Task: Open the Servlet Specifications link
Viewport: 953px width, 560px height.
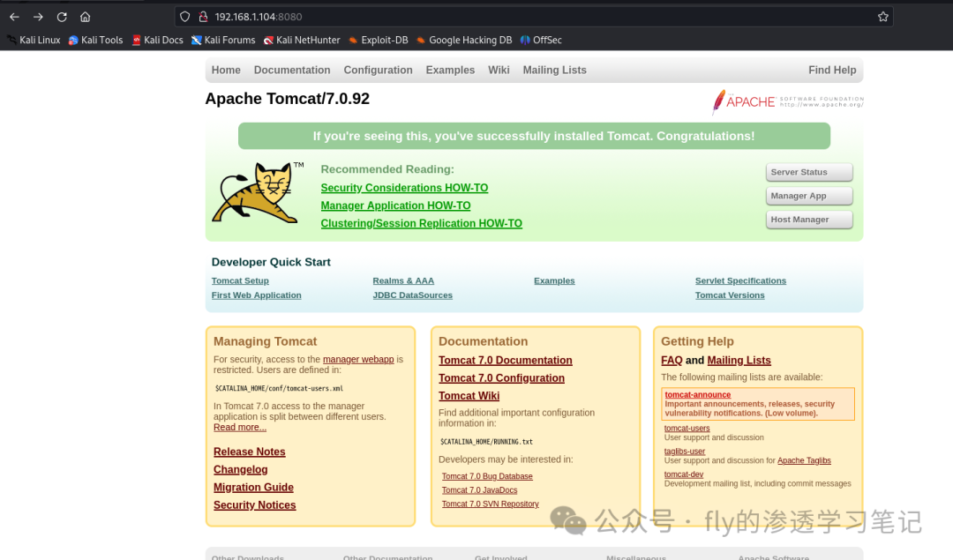Action: pos(741,280)
